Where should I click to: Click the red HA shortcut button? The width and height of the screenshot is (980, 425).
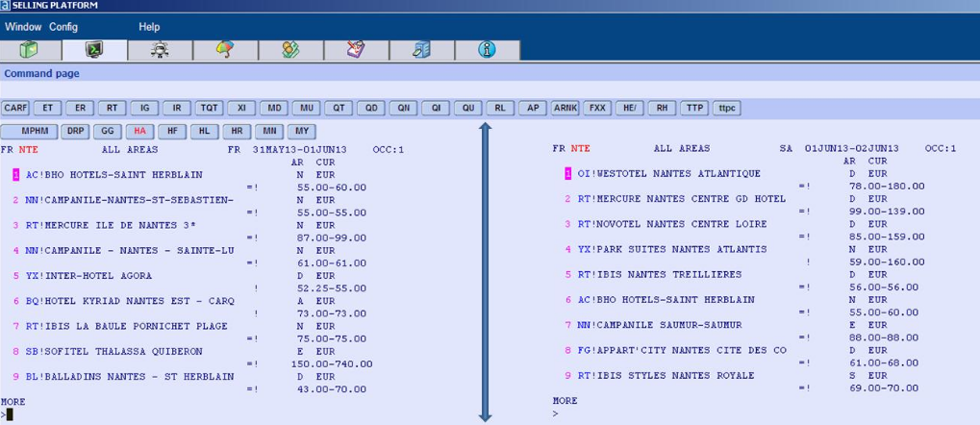(x=139, y=132)
